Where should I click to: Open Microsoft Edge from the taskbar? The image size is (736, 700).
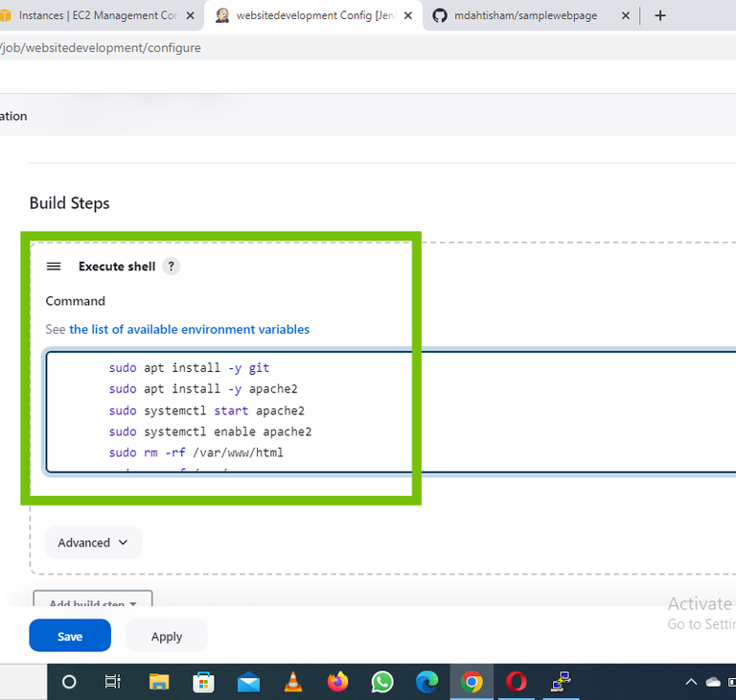tap(426, 682)
